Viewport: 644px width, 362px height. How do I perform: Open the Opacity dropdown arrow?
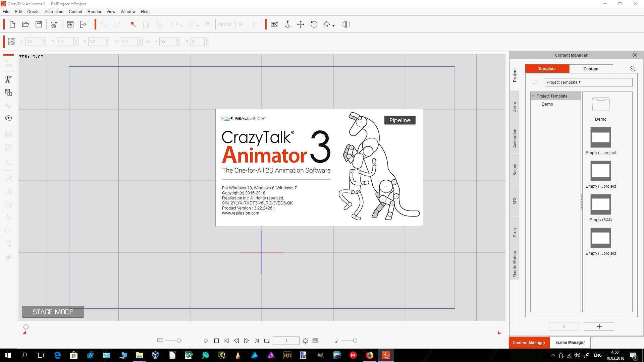coord(256,24)
